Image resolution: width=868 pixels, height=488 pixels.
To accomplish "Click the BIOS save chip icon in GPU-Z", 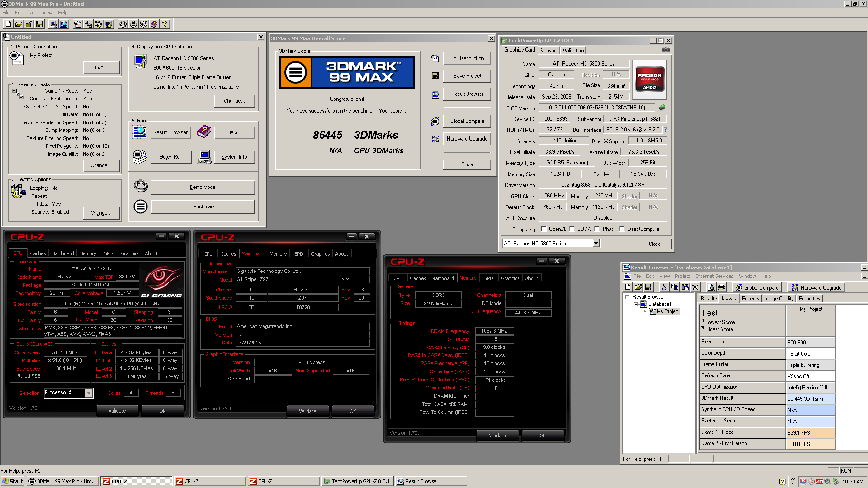I will [662, 108].
